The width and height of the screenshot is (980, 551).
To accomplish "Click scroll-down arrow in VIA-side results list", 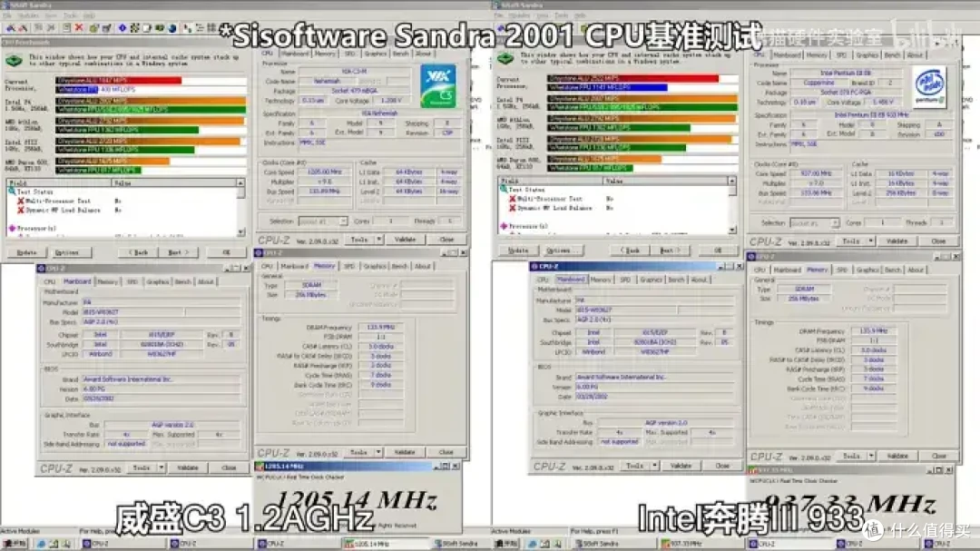I will point(240,232).
